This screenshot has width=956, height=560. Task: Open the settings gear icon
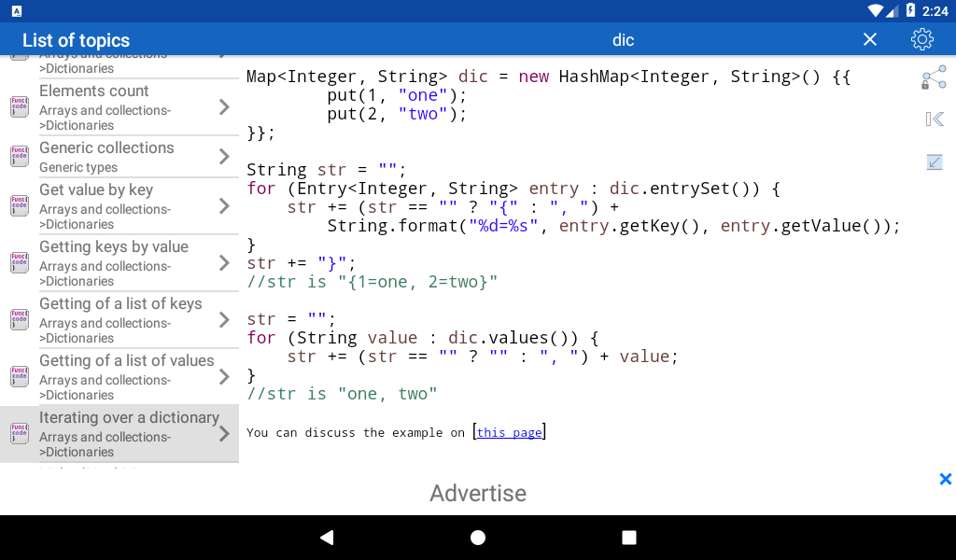(921, 39)
